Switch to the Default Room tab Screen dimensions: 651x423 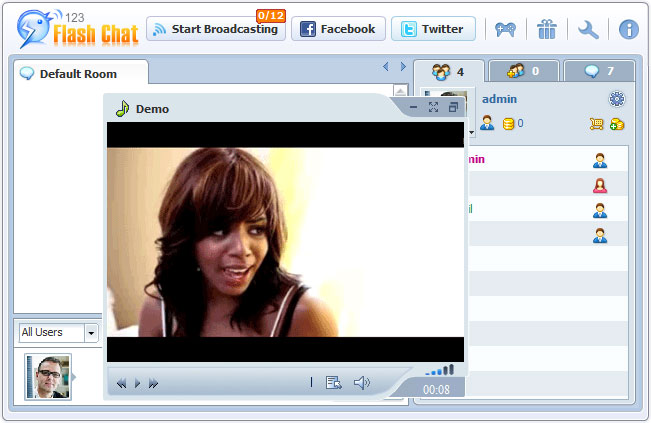point(79,73)
